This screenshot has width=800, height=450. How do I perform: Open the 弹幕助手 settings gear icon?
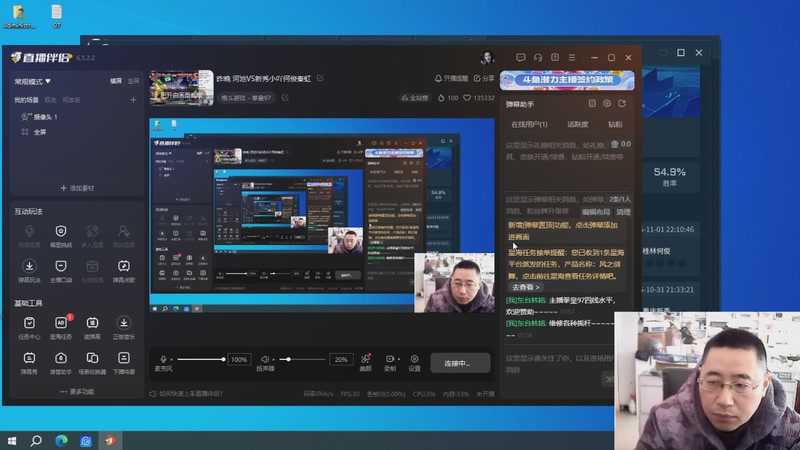[x=607, y=104]
